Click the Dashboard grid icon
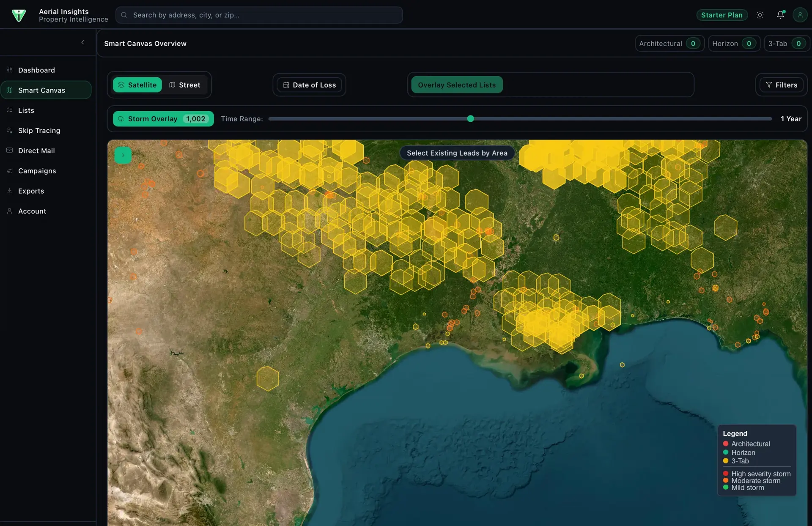The width and height of the screenshot is (812, 526). tap(9, 70)
